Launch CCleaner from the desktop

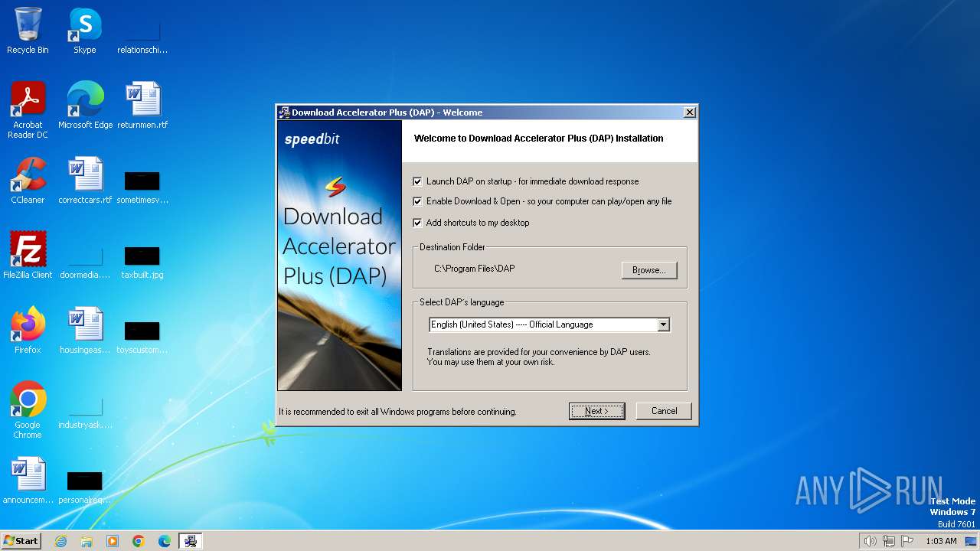[28, 181]
